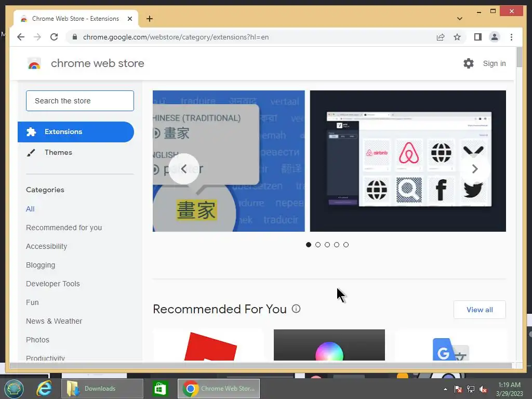Viewport: 532px width, 399px height.
Task: Open the Chrome side panel
Action: click(x=478, y=37)
